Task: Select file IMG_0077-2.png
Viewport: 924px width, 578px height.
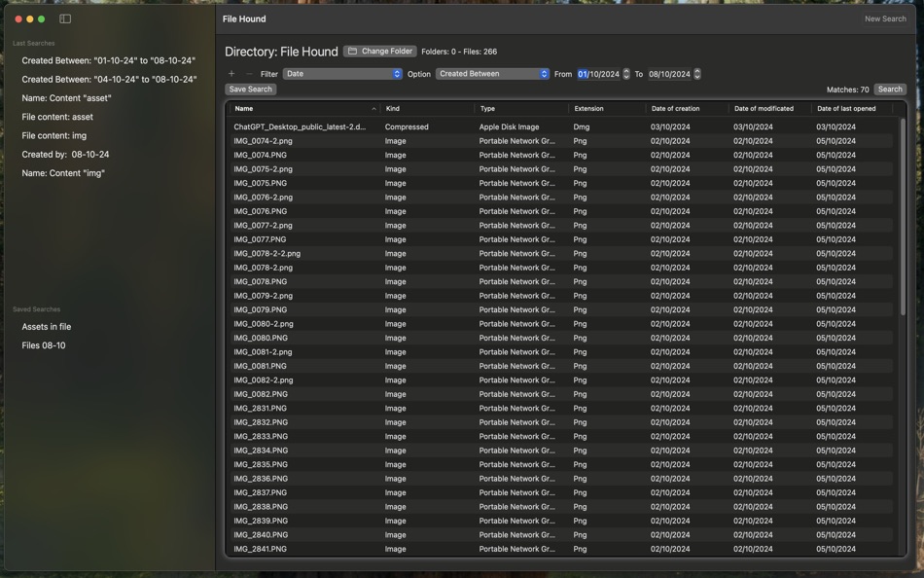Action: [561, 226]
